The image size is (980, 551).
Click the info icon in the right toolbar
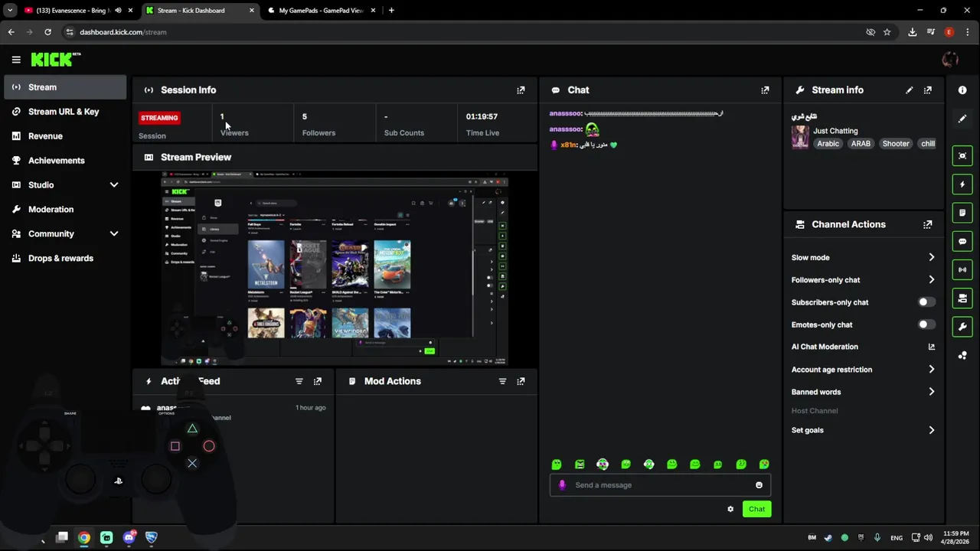(x=962, y=90)
